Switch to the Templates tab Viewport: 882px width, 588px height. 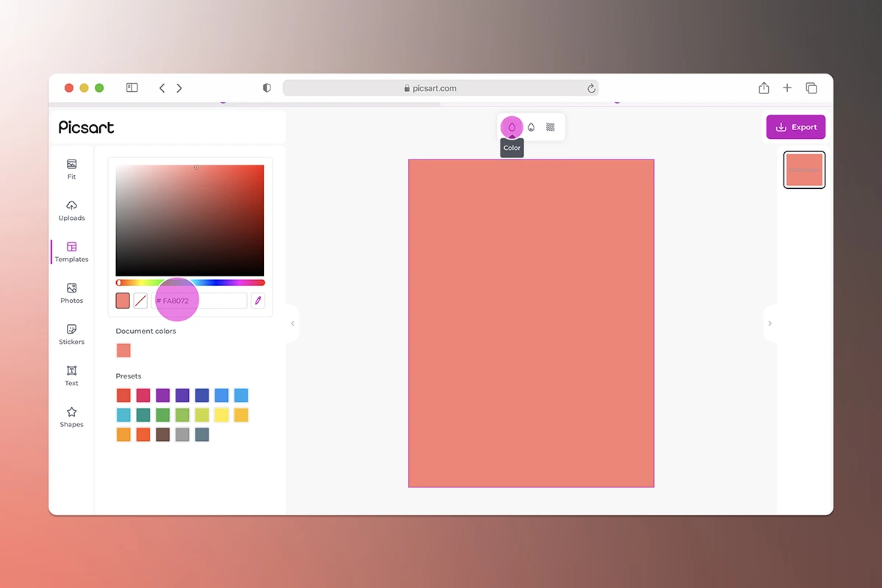click(71, 253)
